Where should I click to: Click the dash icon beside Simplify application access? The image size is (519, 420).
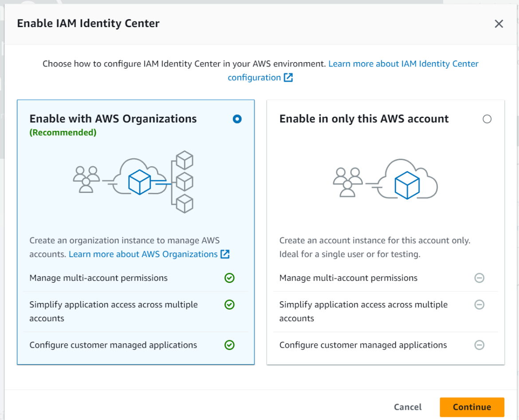[479, 305]
